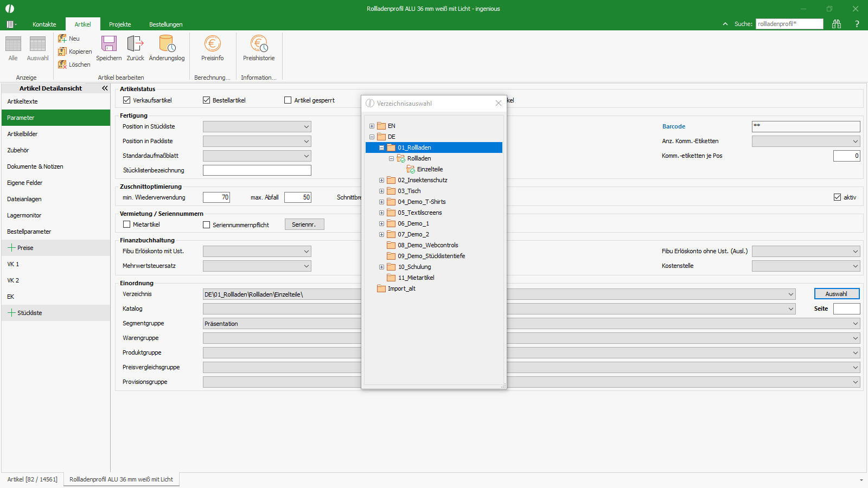Toggle the aktiv checkbox
The image size is (868, 488).
(838, 197)
